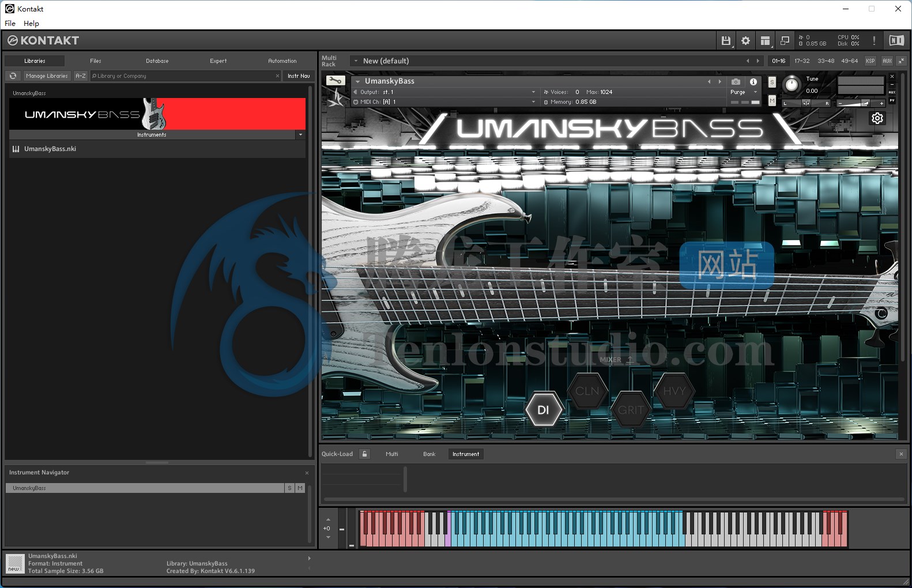This screenshot has width=912, height=588.
Task: Toggle the KSP multi script editor
Action: [870, 61]
